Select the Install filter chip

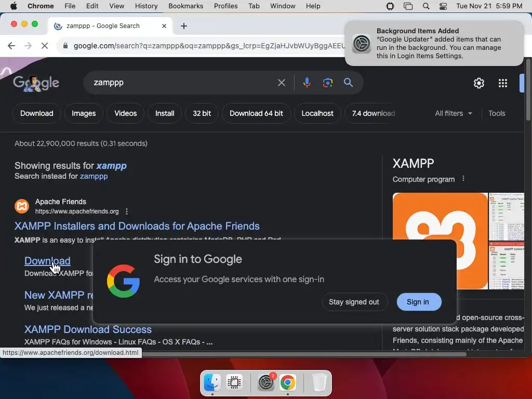pos(165,113)
